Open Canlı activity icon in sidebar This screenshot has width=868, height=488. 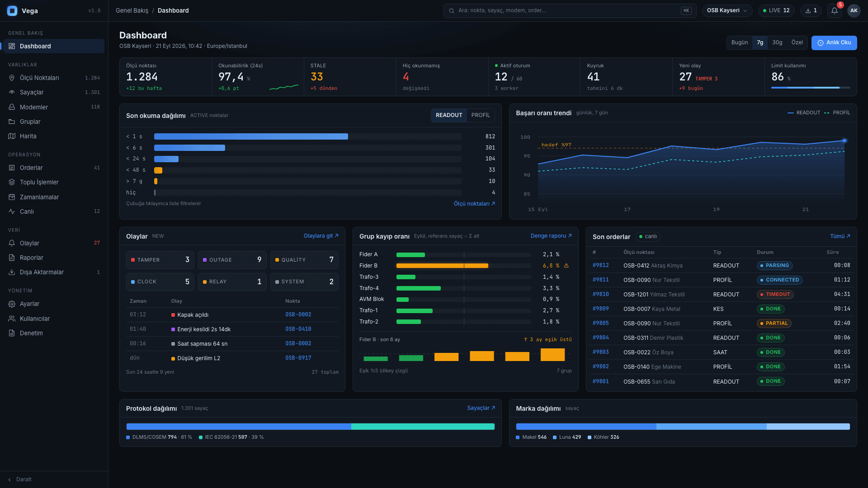12,211
